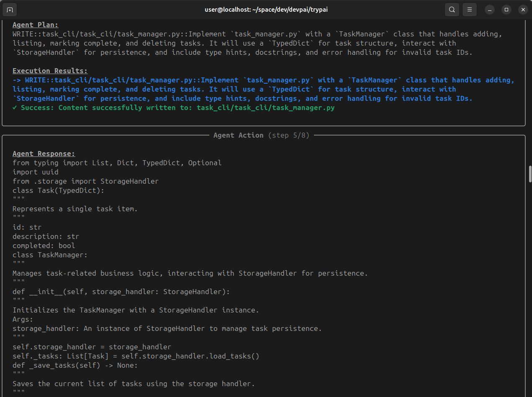Click the "class Task(TypedDict):" line
The image size is (532, 397).
point(59,190)
